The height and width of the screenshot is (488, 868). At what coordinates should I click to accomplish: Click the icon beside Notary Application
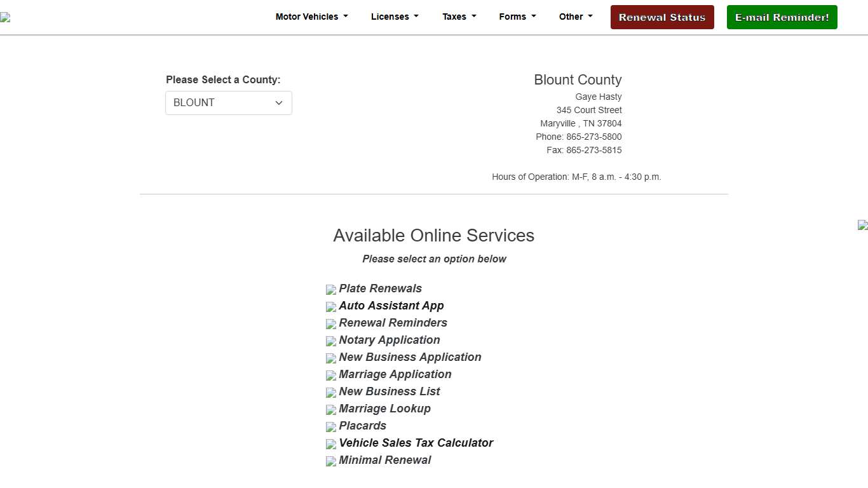(x=331, y=341)
